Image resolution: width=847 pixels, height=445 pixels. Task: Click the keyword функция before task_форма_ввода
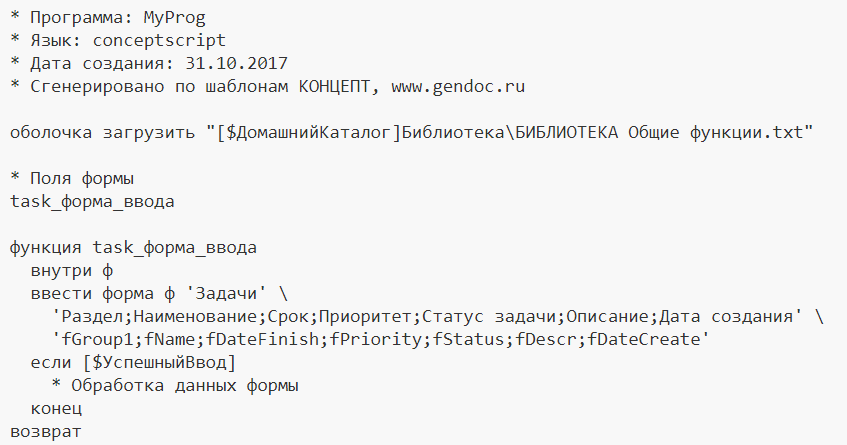pos(46,247)
